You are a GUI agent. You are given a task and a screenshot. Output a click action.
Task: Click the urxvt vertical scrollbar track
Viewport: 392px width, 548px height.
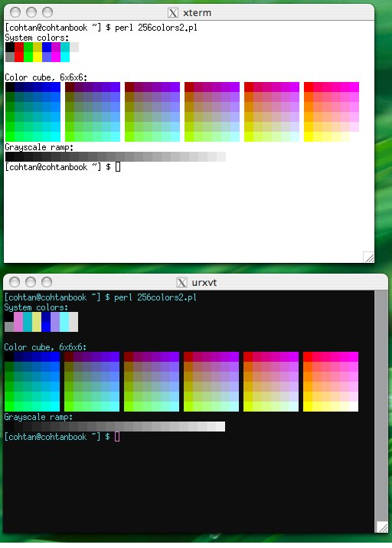tap(381, 405)
